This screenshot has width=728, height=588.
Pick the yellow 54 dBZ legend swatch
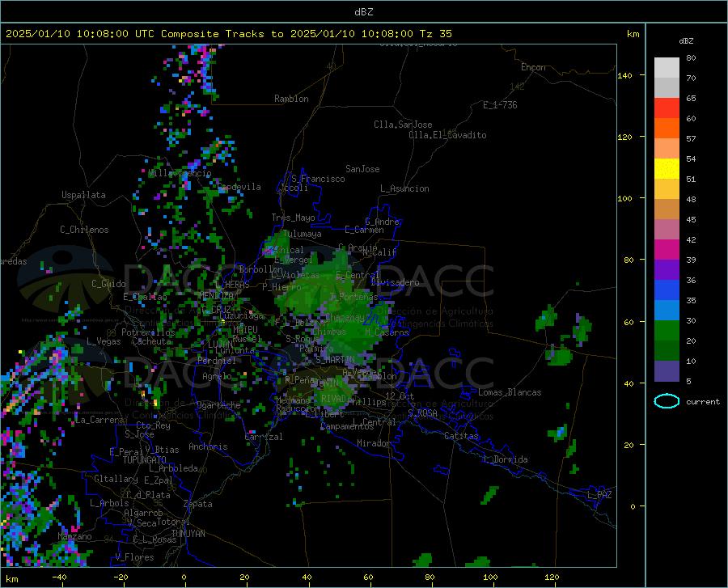[x=667, y=169]
